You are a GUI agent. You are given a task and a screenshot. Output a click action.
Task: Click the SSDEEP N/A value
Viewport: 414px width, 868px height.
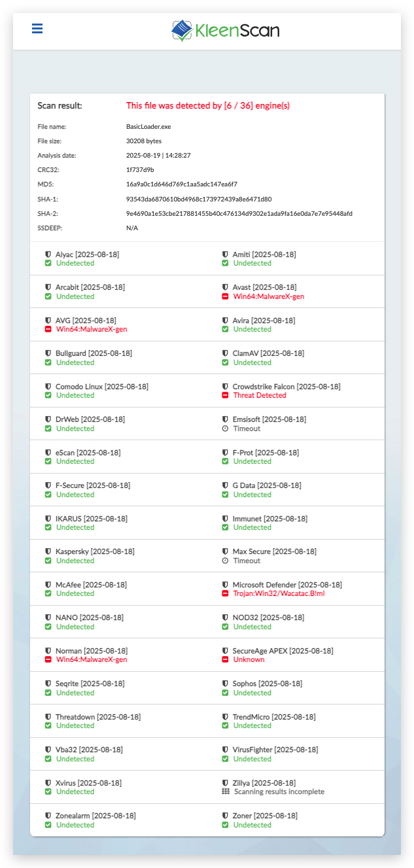(x=132, y=228)
